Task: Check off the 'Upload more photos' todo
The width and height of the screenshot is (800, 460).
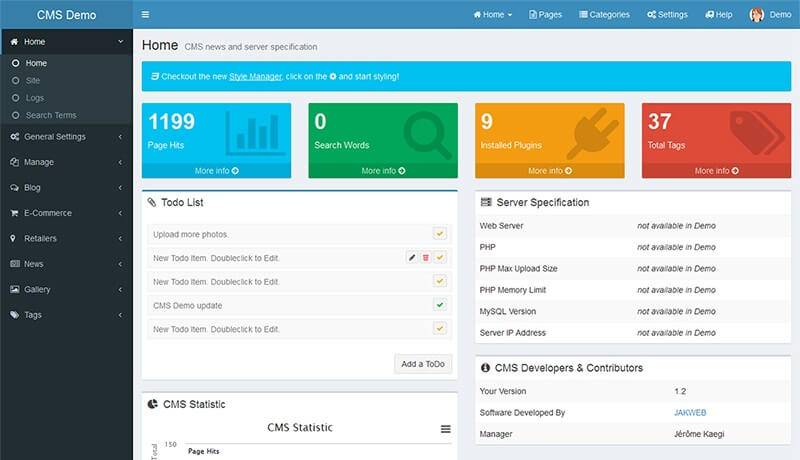Action: [x=439, y=234]
